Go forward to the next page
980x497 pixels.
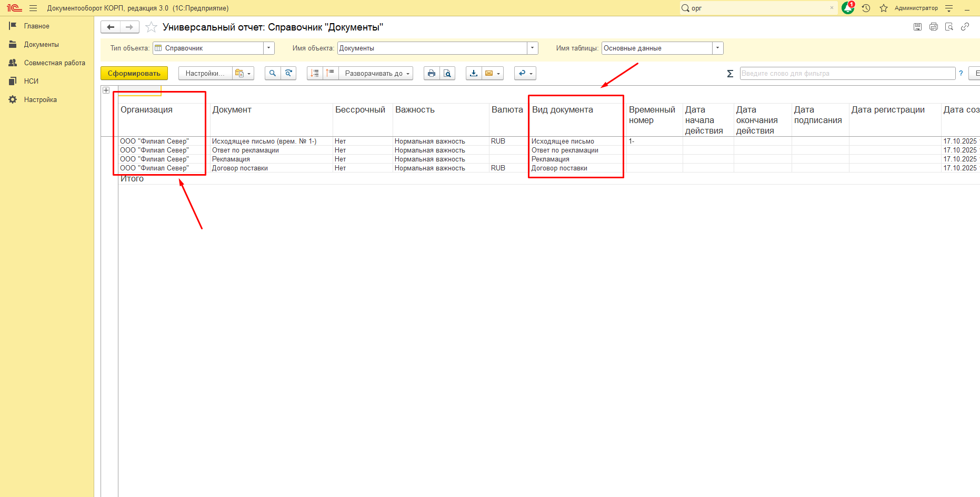tap(129, 27)
